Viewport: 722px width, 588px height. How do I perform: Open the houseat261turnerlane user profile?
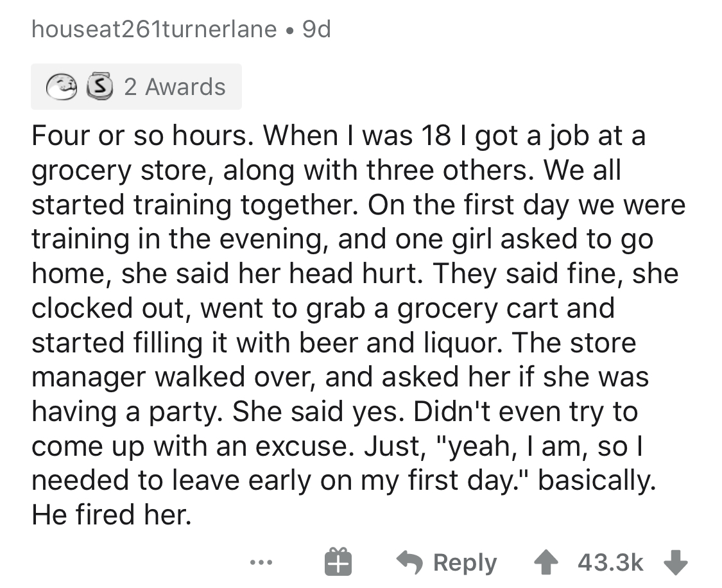point(155,30)
